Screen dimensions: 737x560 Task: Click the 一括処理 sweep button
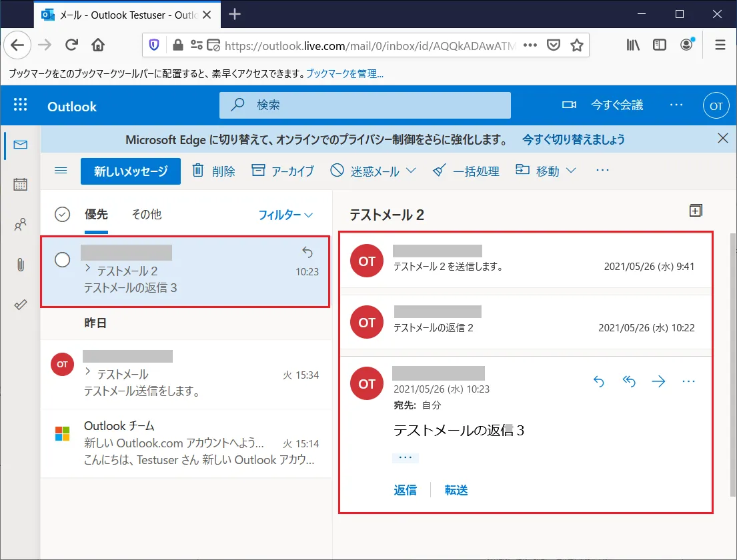[466, 171]
